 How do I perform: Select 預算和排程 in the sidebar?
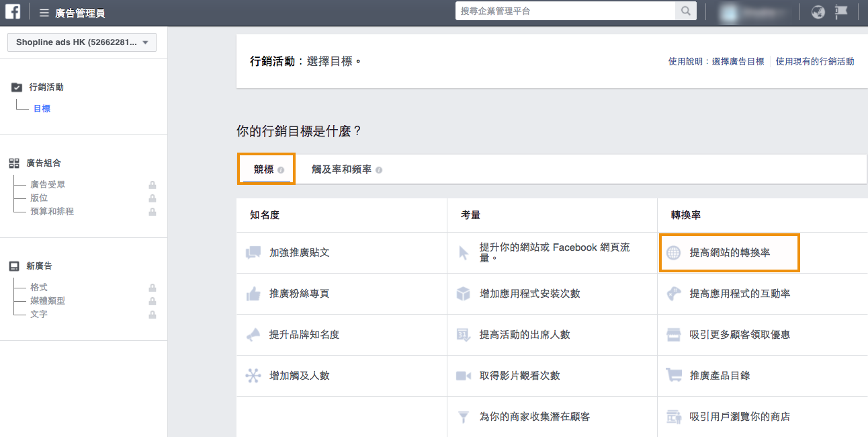[x=52, y=212]
